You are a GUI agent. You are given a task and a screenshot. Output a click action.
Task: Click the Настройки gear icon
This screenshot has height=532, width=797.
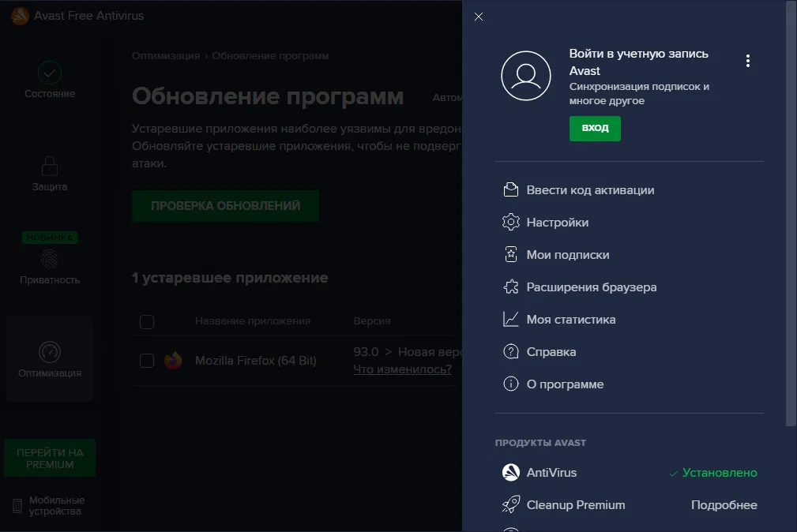pos(510,222)
